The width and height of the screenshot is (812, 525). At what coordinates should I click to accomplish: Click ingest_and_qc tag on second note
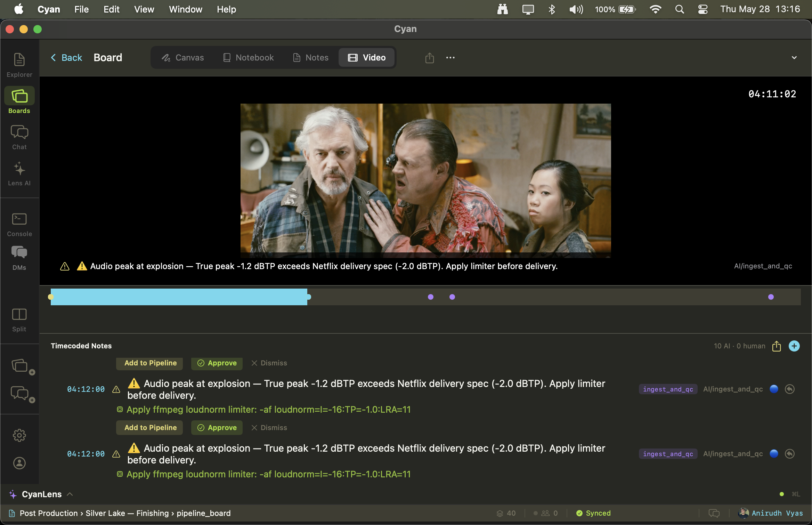pyautogui.click(x=668, y=454)
